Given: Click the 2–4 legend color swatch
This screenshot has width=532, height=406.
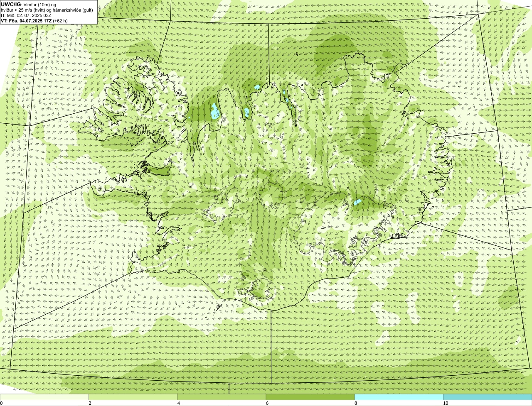Looking at the screenshot, I should tap(133, 397).
